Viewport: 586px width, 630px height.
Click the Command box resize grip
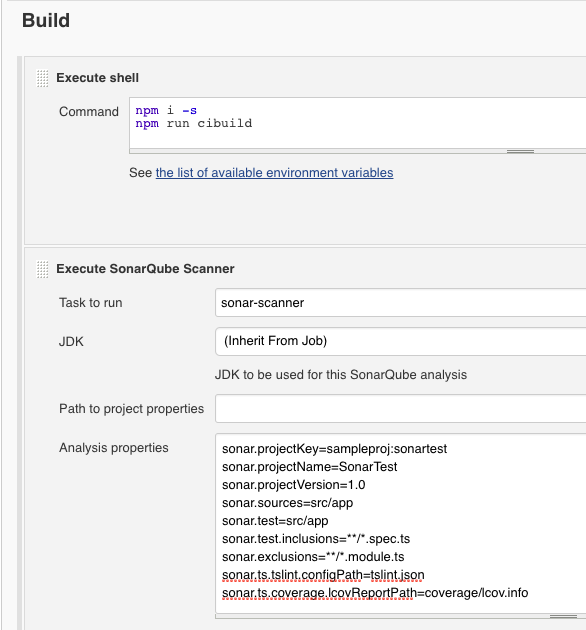click(520, 151)
